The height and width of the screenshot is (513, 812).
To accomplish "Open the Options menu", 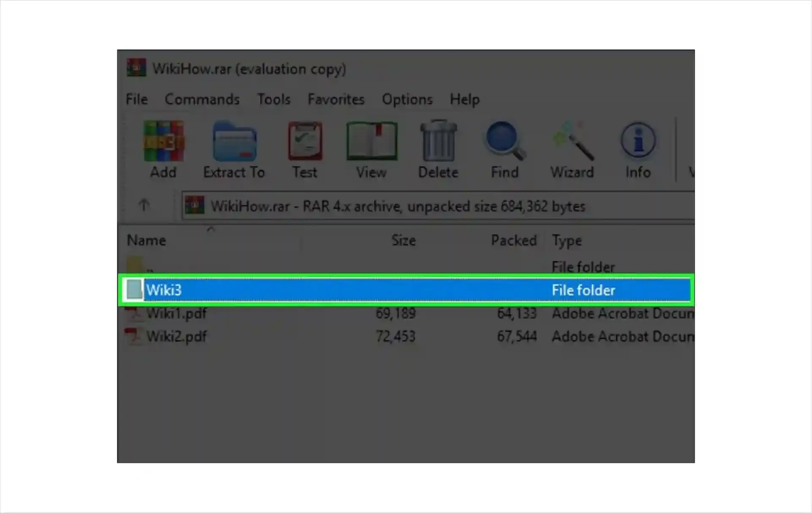I will (408, 99).
